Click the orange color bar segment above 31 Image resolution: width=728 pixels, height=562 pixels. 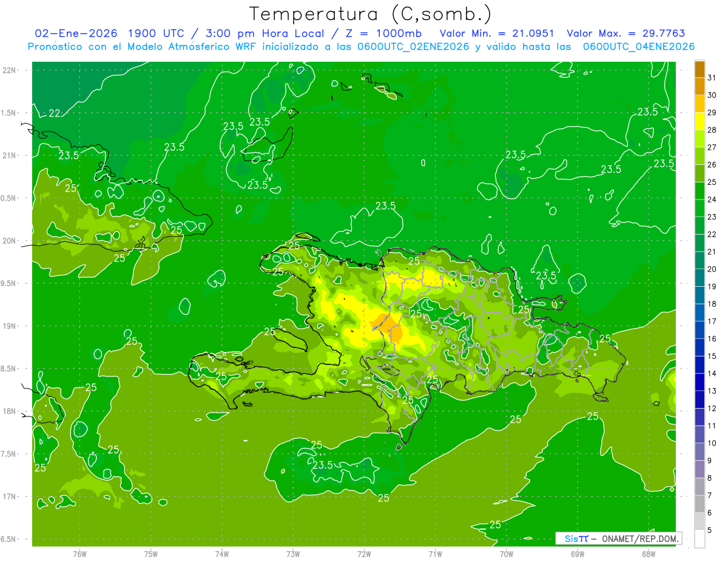tap(699, 69)
